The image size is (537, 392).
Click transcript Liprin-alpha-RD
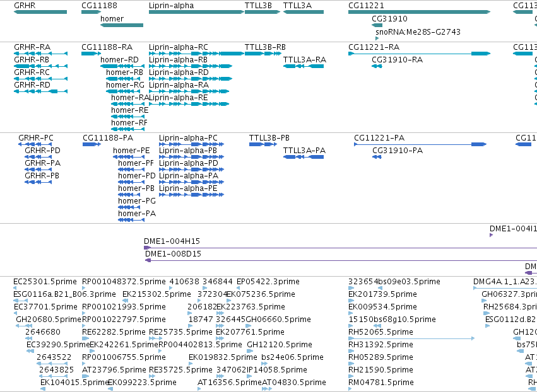coord(179,72)
